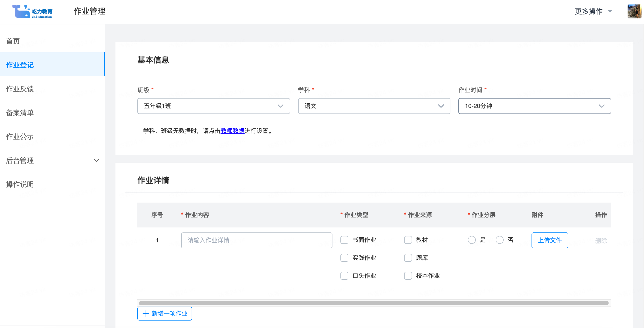Open the 作业时间 dropdown showing 10-20分钟
This screenshot has height=328, width=644.
click(x=534, y=106)
